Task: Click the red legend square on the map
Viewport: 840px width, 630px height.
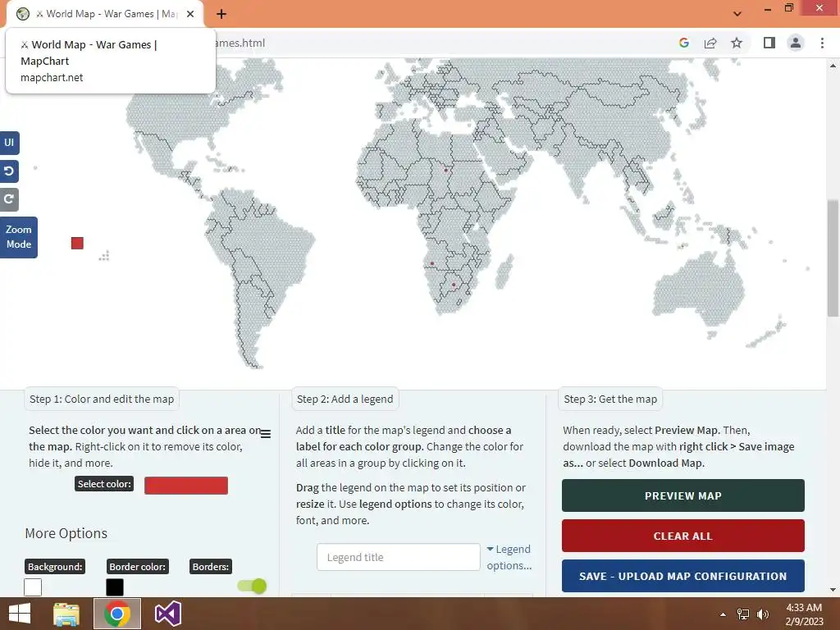Action: click(x=77, y=243)
